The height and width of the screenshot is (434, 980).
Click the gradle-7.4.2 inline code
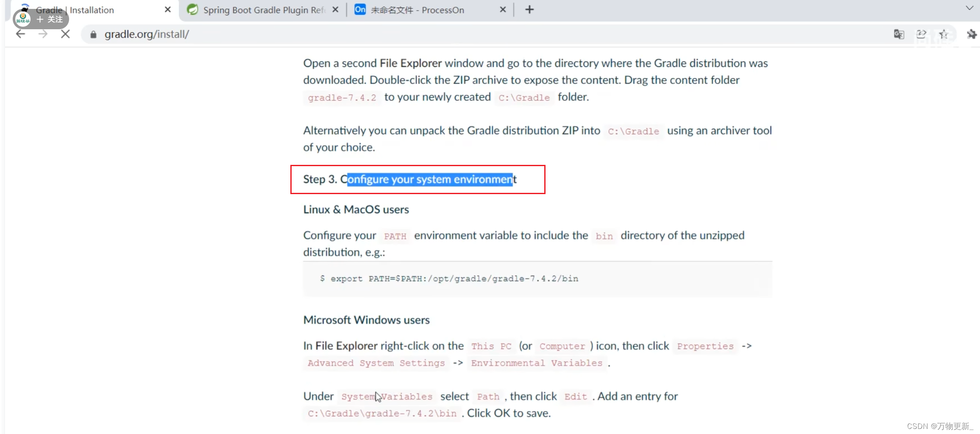click(342, 98)
